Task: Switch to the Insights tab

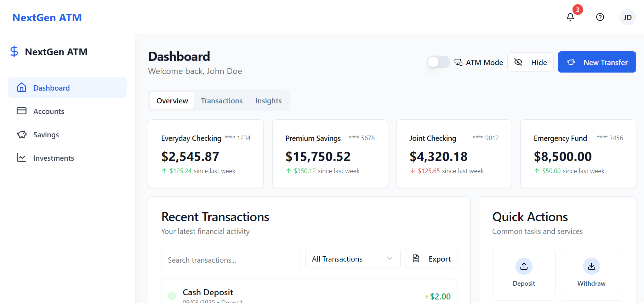Action: click(268, 100)
